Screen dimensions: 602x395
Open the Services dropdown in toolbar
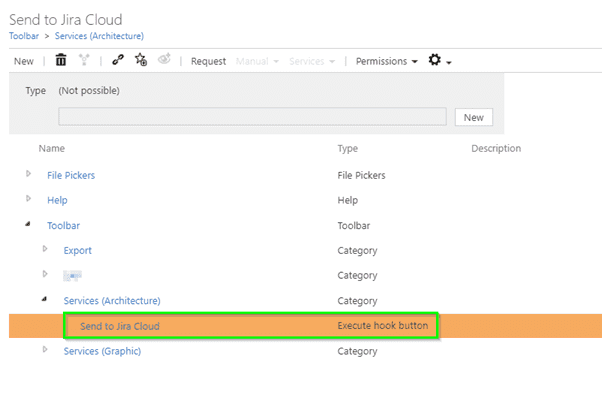click(x=312, y=61)
